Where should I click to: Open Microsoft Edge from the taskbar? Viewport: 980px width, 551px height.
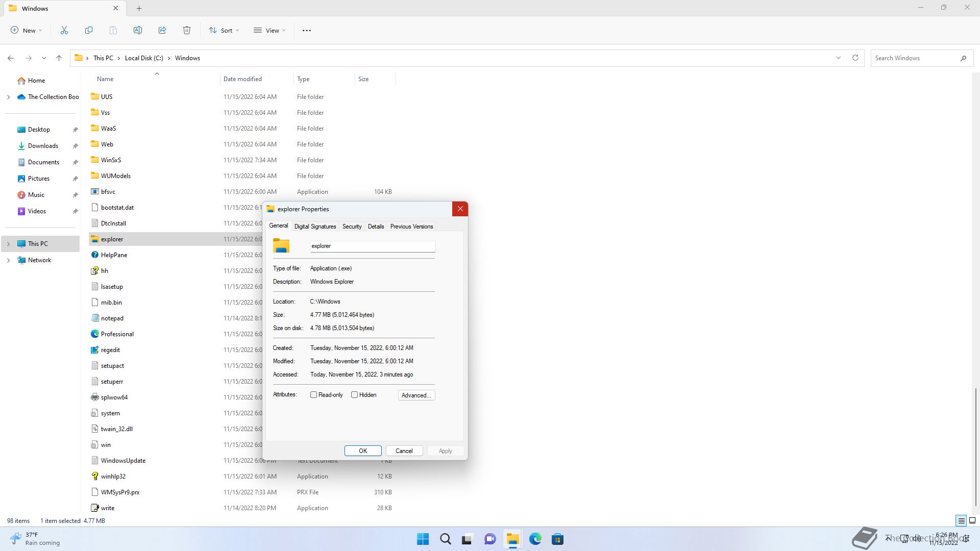click(535, 539)
